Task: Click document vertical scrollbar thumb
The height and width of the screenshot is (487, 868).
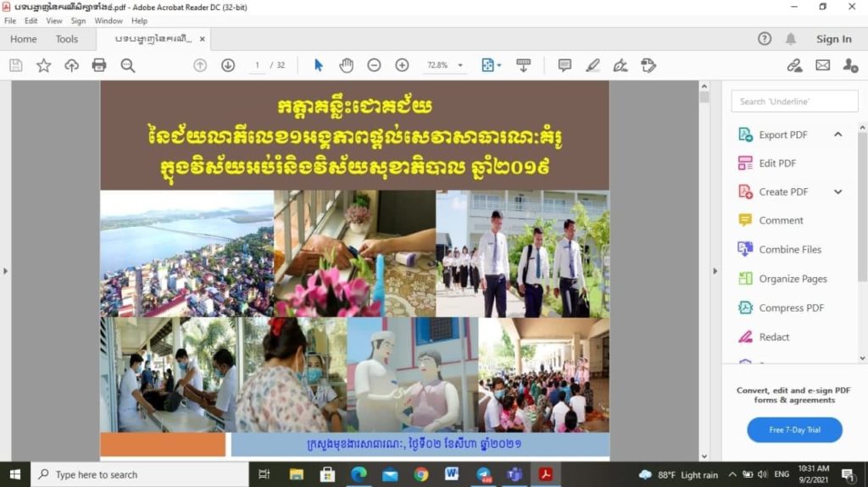Action: [x=704, y=97]
